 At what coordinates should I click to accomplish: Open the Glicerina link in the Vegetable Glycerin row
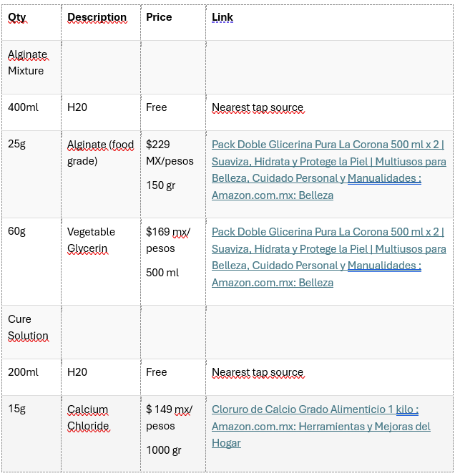click(328, 232)
